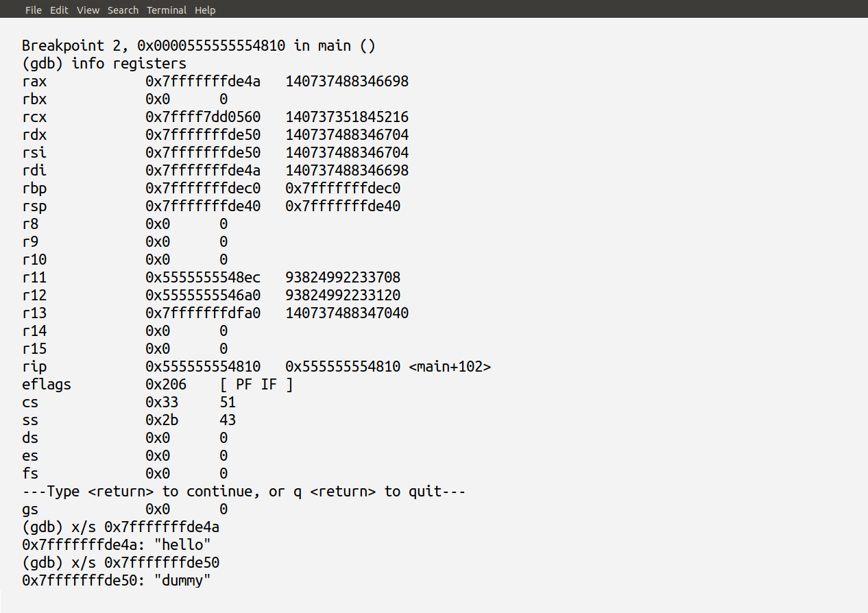This screenshot has width=868, height=613.
Task: Click the r11 hex value 0x5555555548ec
Action: [x=203, y=278]
